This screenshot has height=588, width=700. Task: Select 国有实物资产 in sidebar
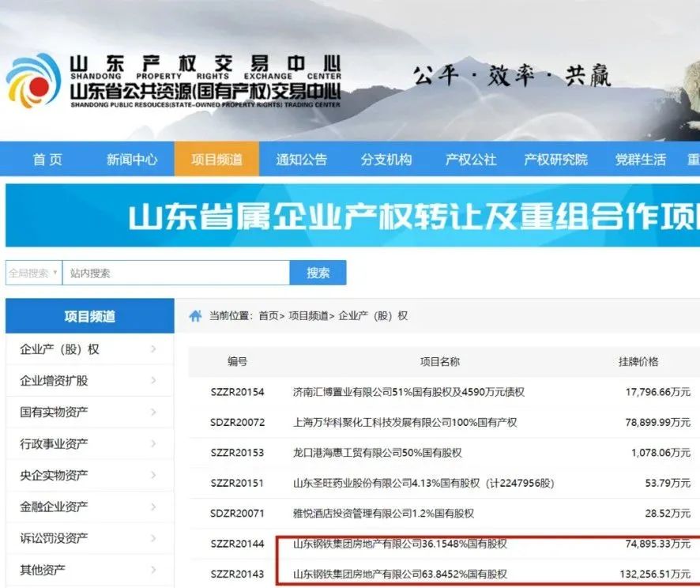[x=54, y=412]
